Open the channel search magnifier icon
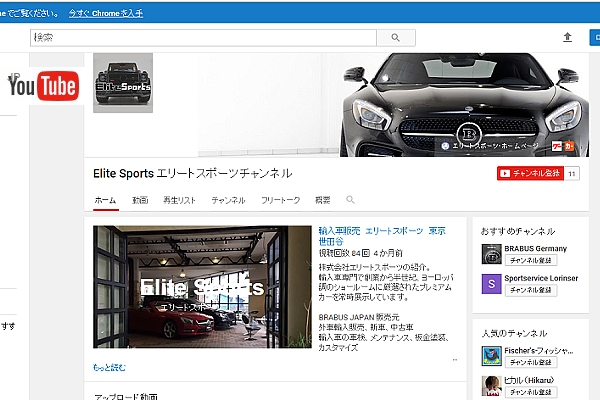 pos(350,200)
